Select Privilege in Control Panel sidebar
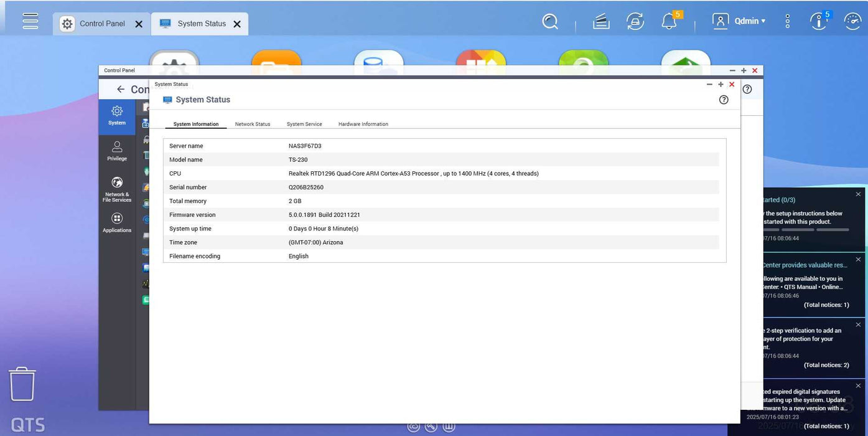This screenshot has width=868, height=436. (117, 151)
